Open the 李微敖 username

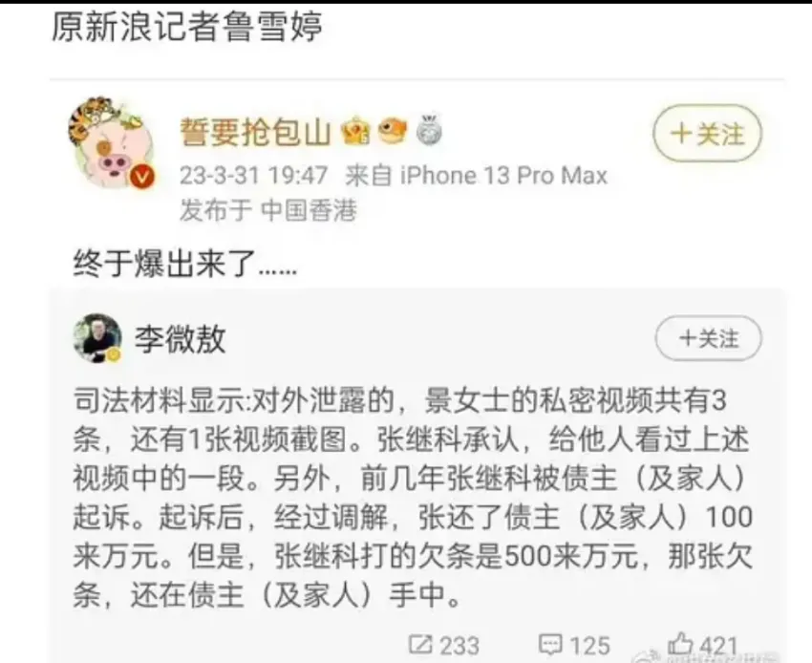coord(181,339)
